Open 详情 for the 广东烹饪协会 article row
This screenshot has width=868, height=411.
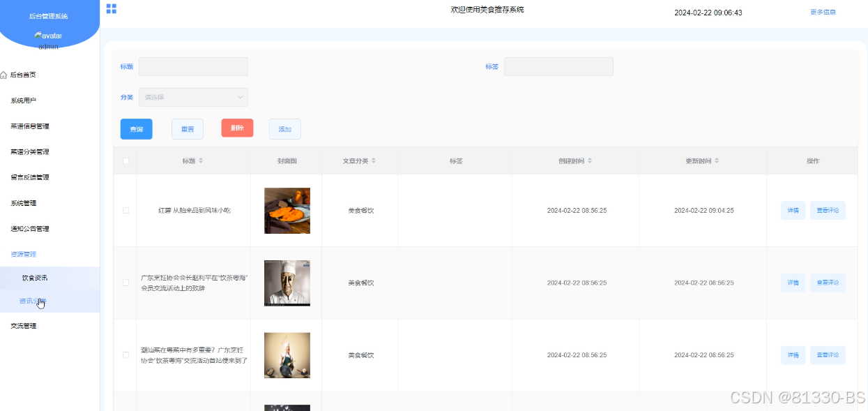[793, 283]
